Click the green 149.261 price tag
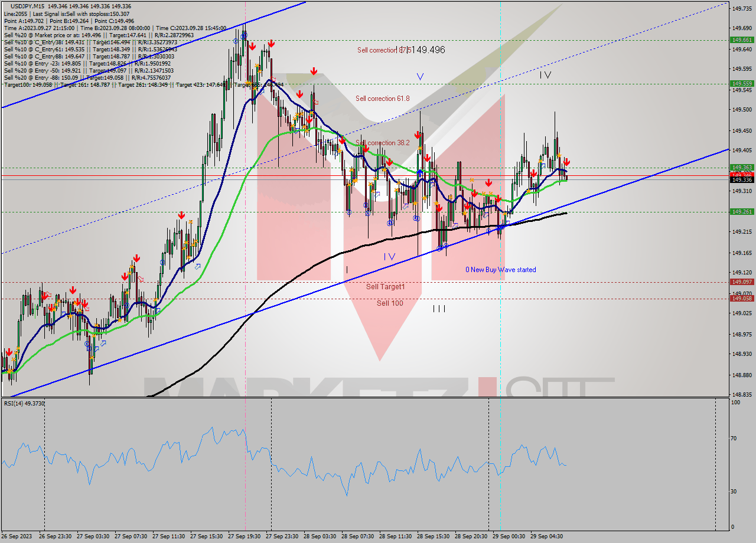This screenshot has height=543, width=756. [742, 212]
